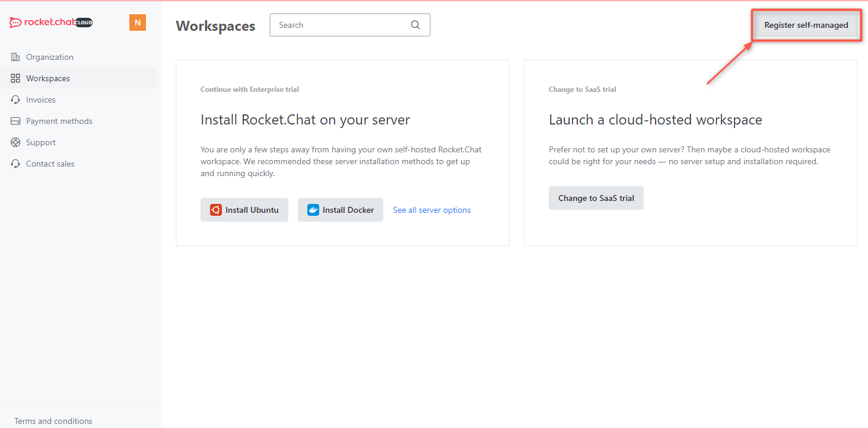868x428 pixels.
Task: Click the search magnifier icon
Action: click(x=415, y=25)
